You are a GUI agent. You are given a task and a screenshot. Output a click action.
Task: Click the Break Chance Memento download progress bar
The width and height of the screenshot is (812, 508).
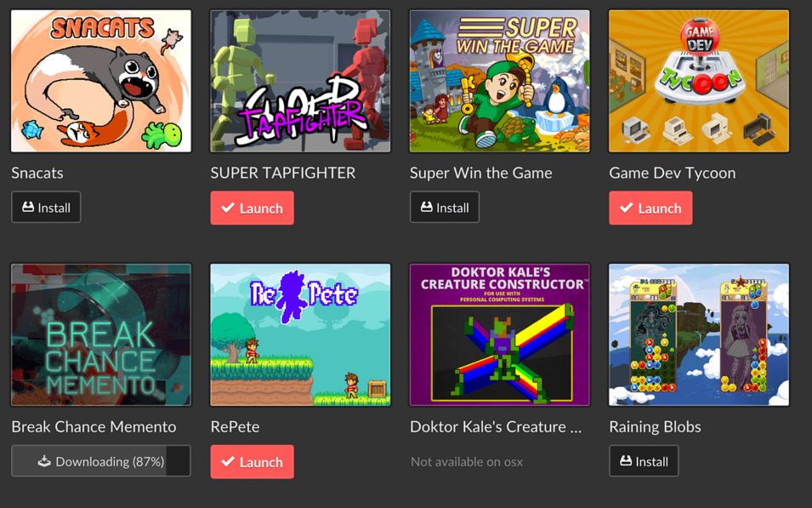coord(101,461)
